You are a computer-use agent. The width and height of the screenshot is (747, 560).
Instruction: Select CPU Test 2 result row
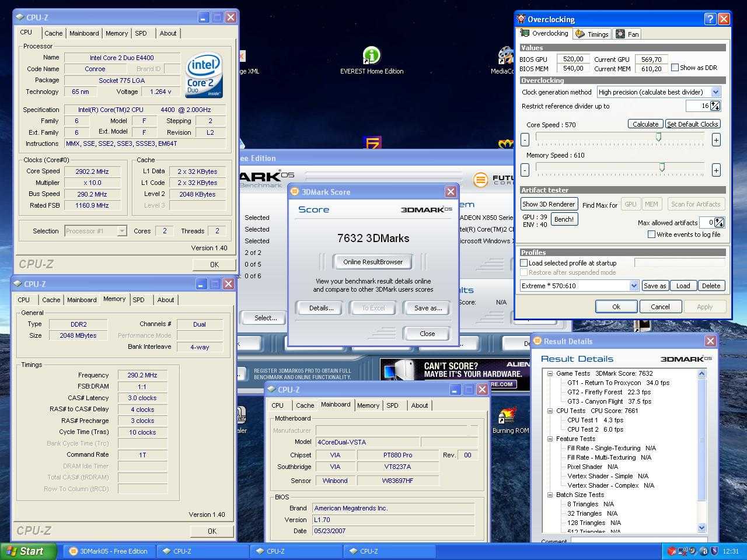595,429
